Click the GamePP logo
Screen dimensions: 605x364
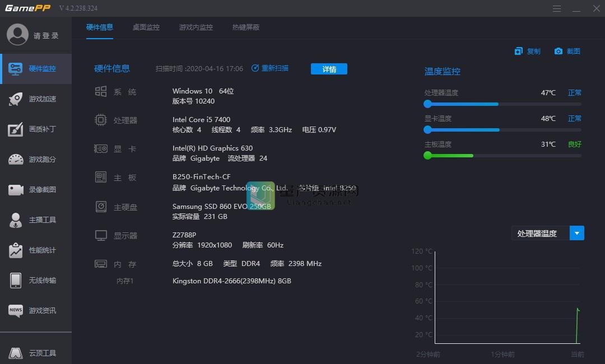click(x=28, y=8)
